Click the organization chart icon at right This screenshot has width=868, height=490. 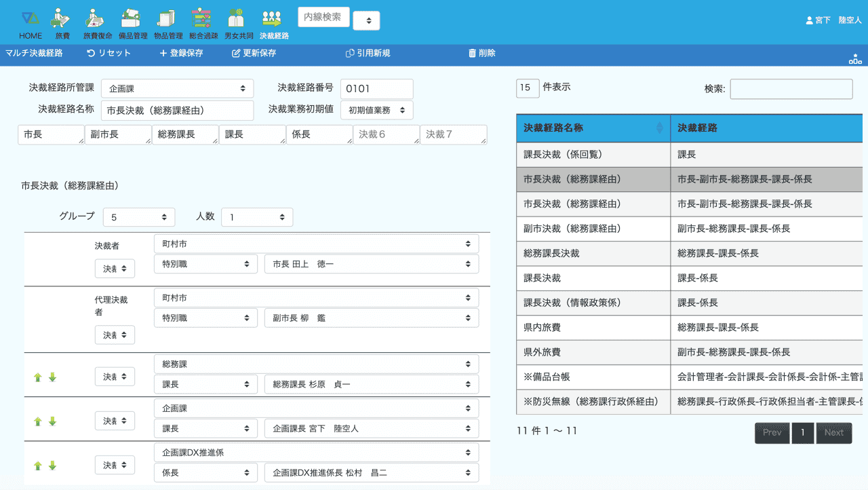point(855,60)
